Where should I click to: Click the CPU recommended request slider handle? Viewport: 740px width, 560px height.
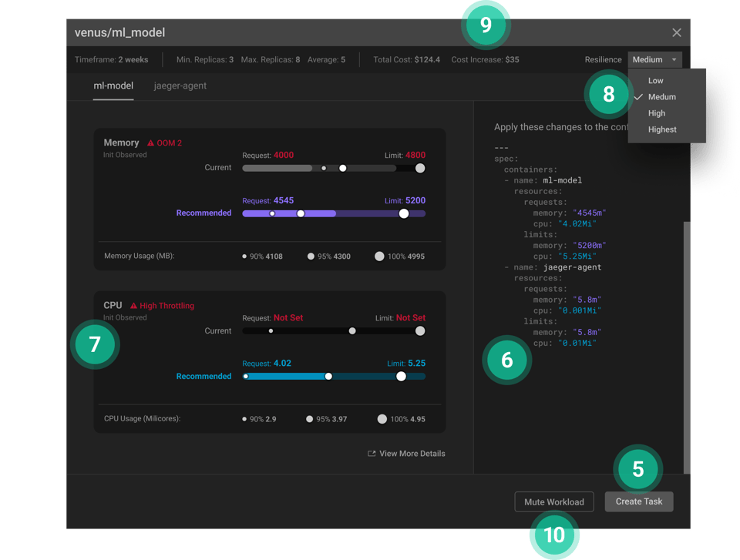328,377
